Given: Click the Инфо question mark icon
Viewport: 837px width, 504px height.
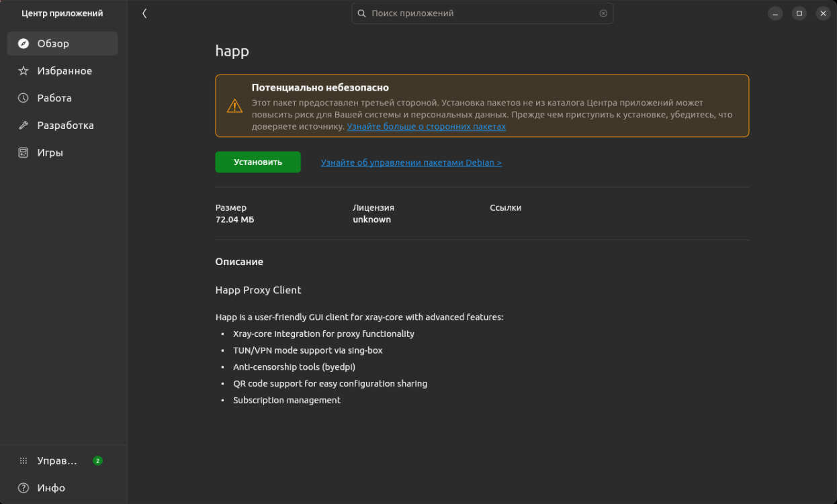Looking at the screenshot, I should 24,488.
